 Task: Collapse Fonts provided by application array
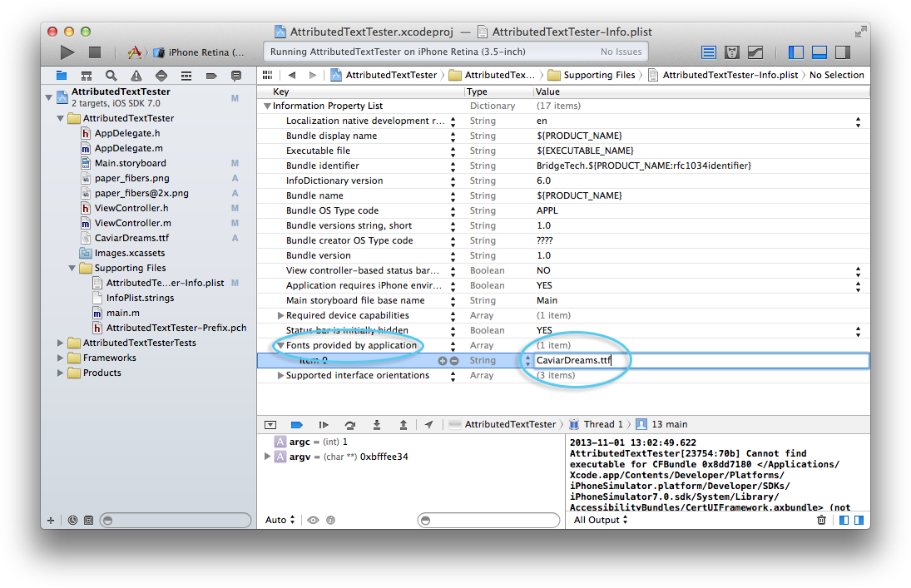(x=280, y=346)
